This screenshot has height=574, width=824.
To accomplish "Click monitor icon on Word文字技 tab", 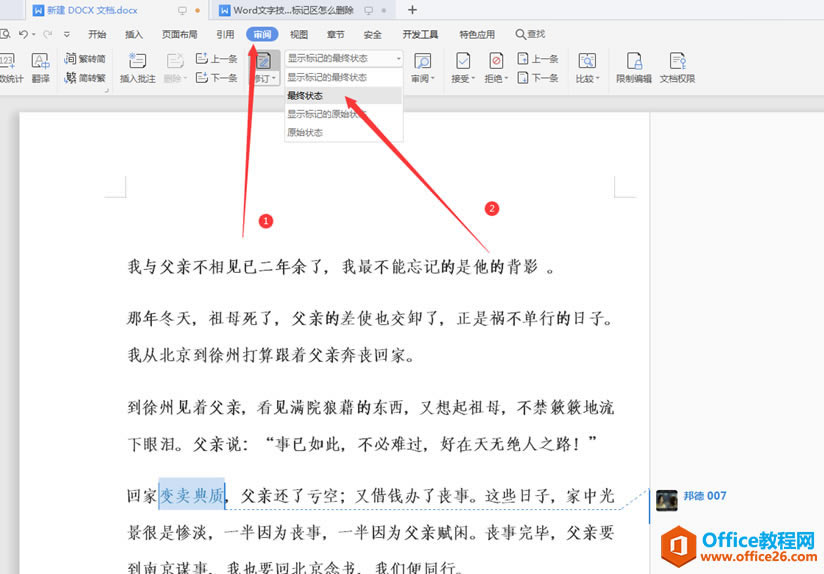I will (x=369, y=11).
